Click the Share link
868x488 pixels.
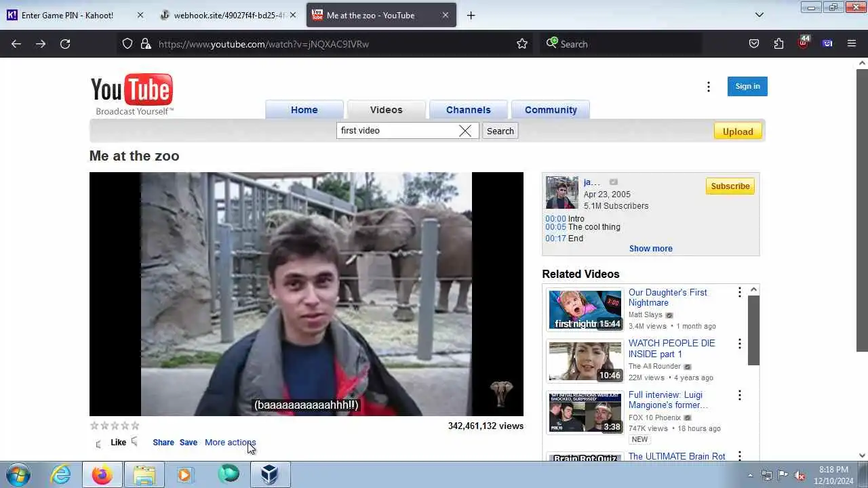click(163, 443)
